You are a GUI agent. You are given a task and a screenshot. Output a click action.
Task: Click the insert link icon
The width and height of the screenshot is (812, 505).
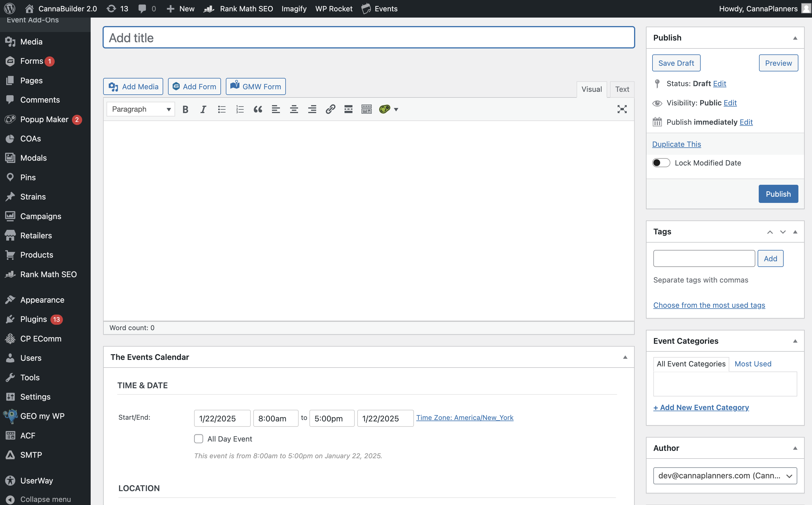pos(330,109)
